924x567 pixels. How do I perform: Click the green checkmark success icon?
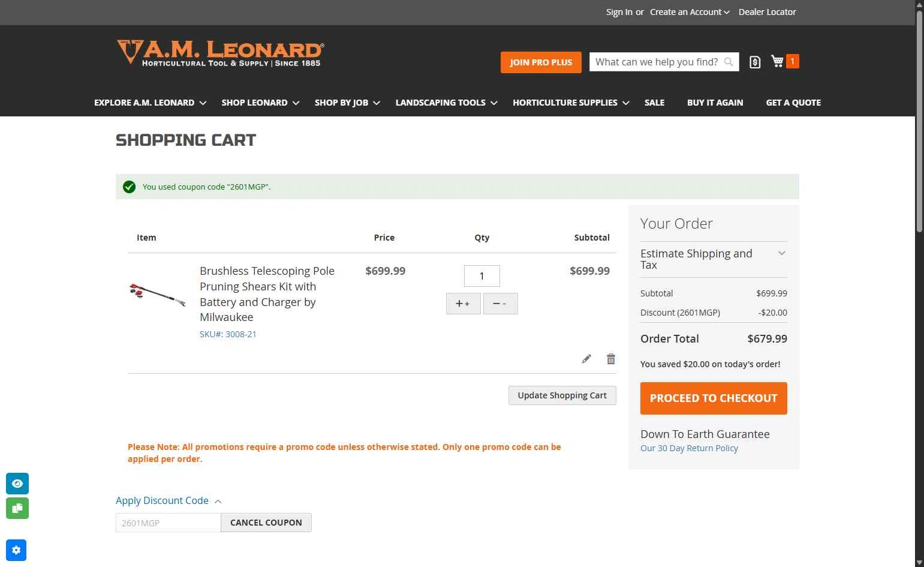pyautogui.click(x=129, y=187)
